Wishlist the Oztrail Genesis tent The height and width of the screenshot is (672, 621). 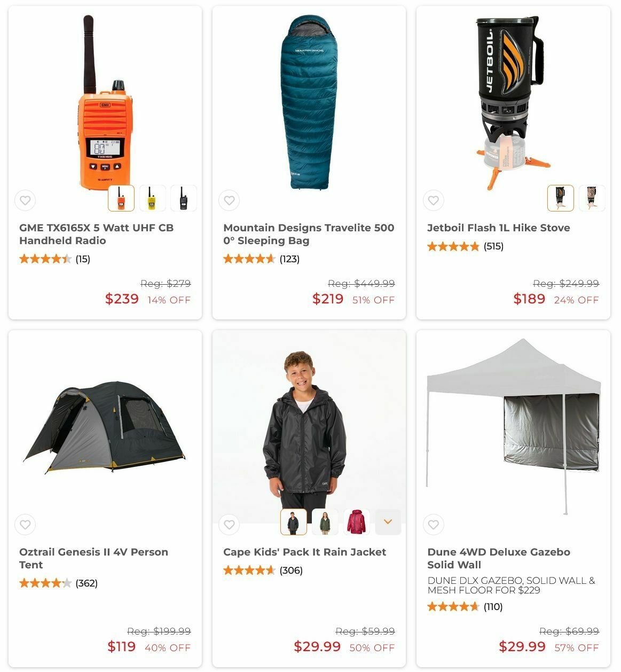(x=25, y=525)
